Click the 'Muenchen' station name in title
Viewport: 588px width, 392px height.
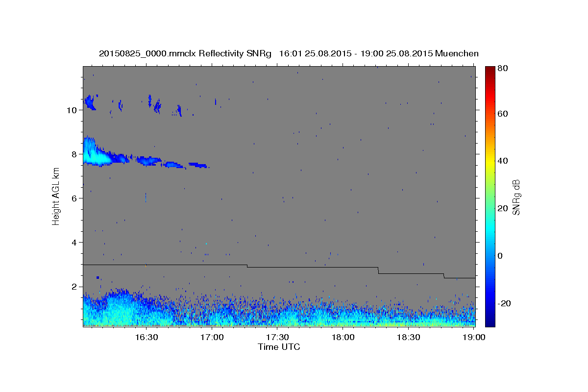pos(457,53)
